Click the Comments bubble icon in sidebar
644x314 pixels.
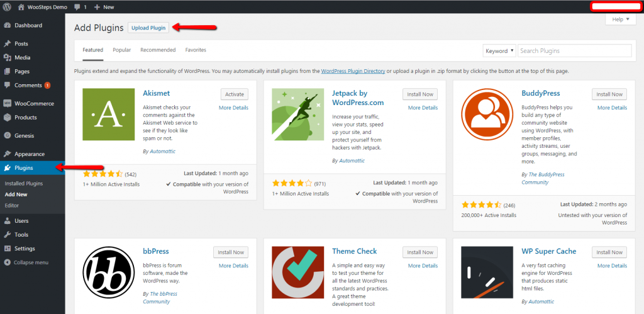7,86
